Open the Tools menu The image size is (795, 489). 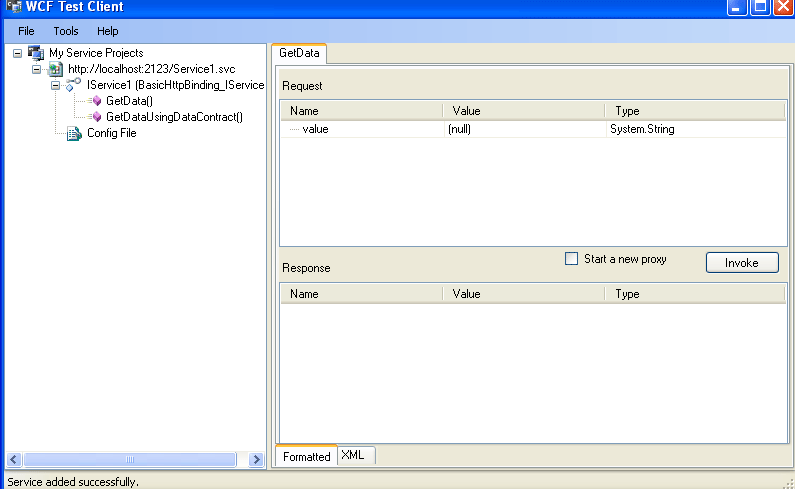(66, 31)
